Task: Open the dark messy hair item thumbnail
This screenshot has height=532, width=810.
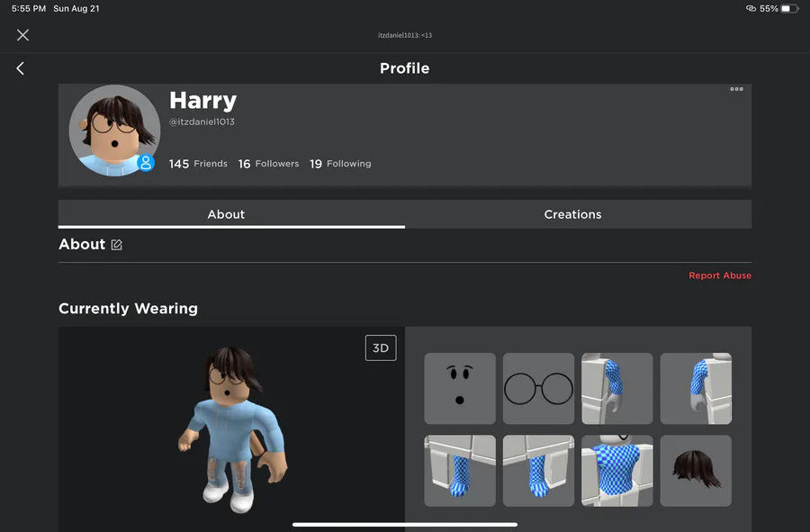Action: (x=696, y=471)
